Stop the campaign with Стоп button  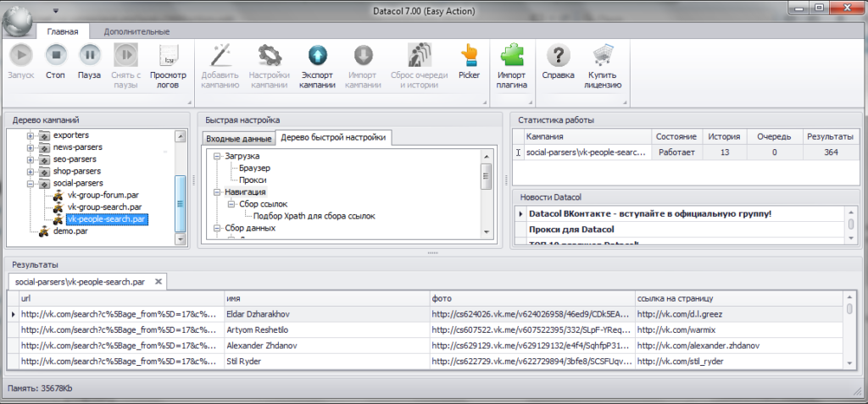pos(56,55)
